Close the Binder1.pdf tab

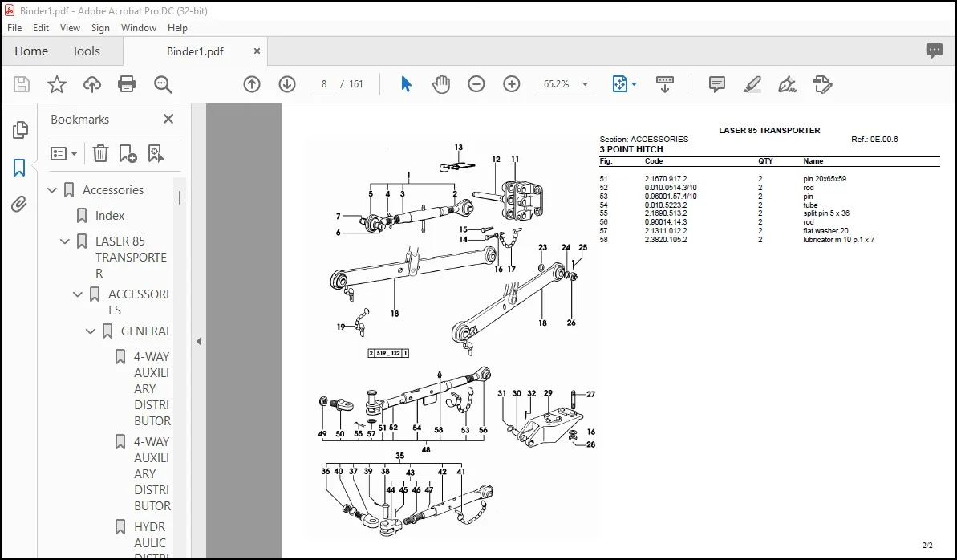[x=257, y=51]
